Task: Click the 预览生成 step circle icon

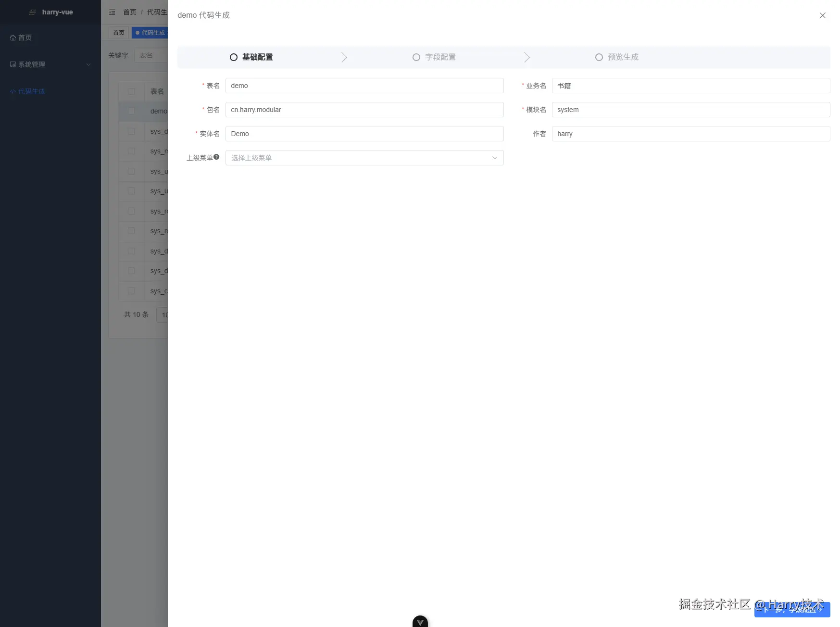Action: pos(599,57)
